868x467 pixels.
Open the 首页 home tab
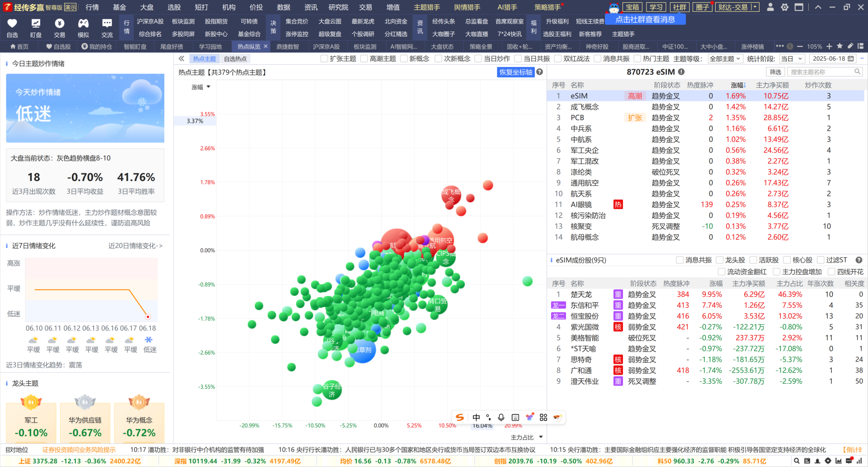tap(19, 46)
